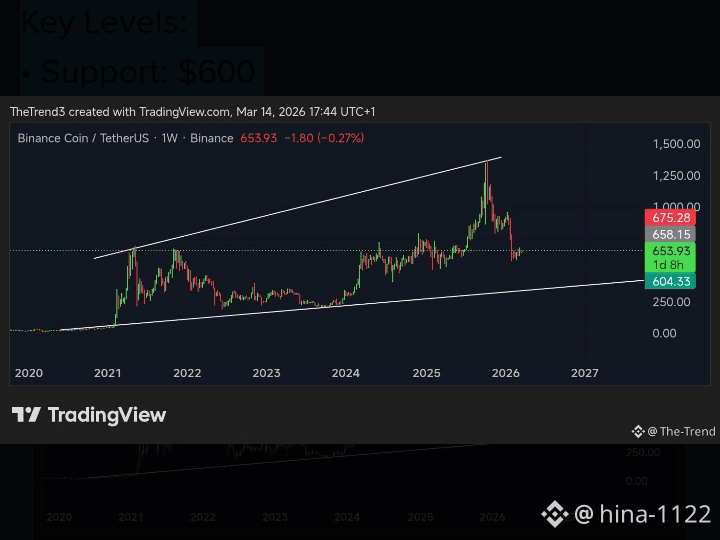720x540 pixels.
Task: Click the green 653.93 current price label
Action: [670, 251]
